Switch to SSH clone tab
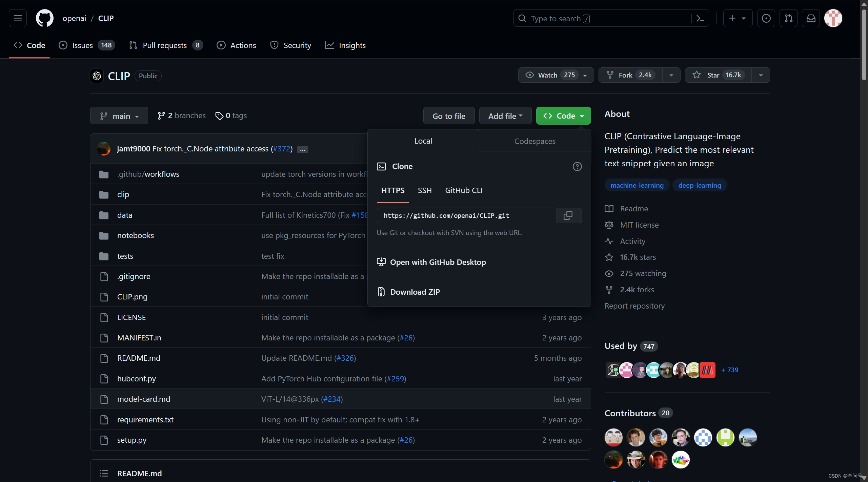 [424, 190]
